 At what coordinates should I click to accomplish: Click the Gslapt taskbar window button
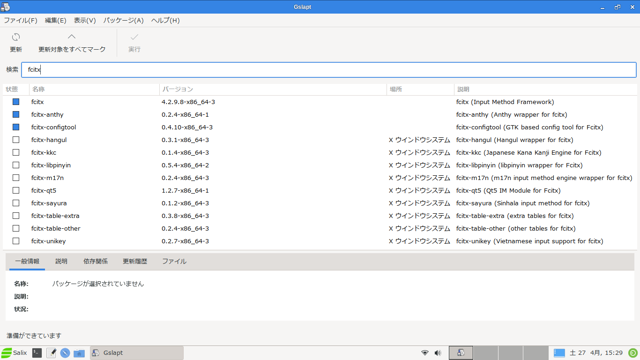(x=137, y=353)
